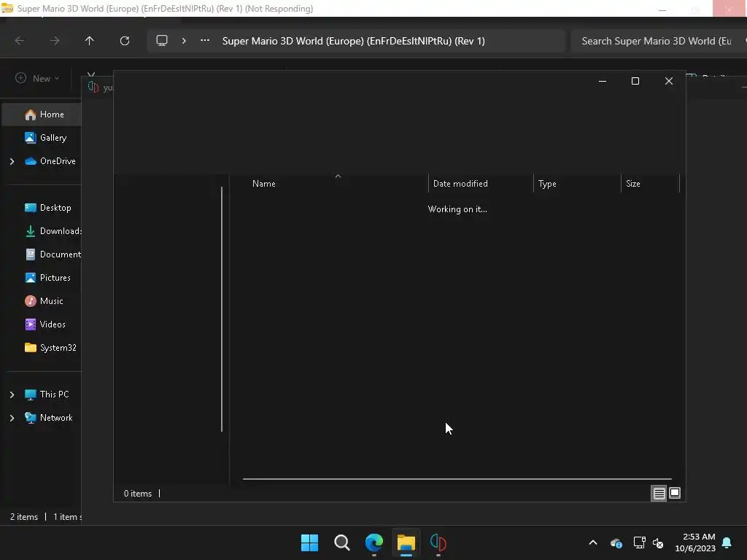Maximize the front dialog window
The width and height of the screenshot is (747, 560).
(635, 81)
